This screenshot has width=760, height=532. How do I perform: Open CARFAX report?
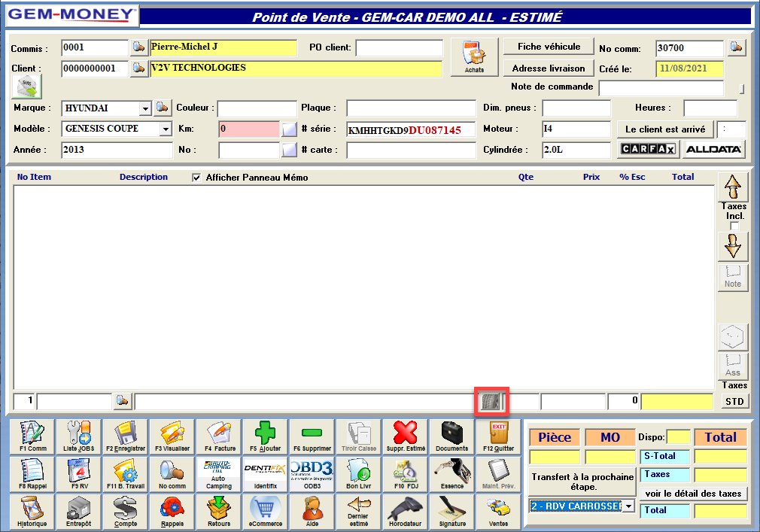click(x=649, y=149)
